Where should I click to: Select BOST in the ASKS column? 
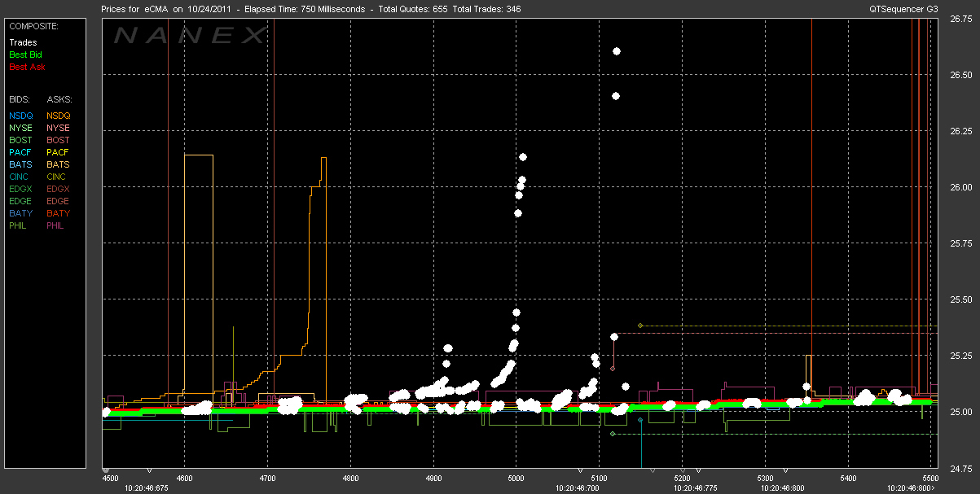tap(59, 140)
